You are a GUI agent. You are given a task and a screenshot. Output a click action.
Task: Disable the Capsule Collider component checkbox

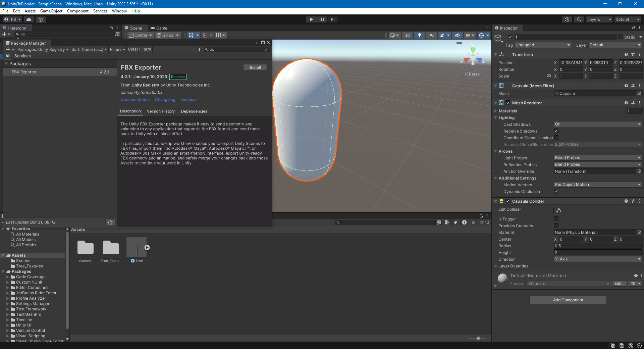point(508,201)
